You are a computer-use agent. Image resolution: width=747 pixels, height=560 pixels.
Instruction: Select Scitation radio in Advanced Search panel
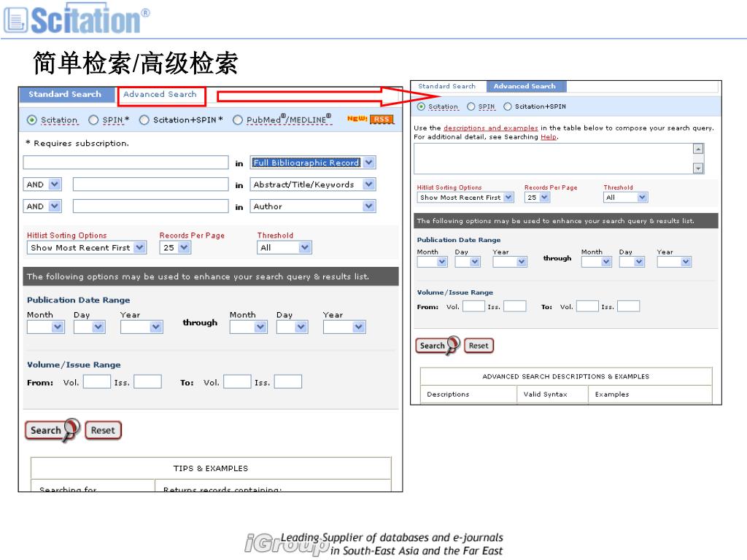[x=421, y=106]
